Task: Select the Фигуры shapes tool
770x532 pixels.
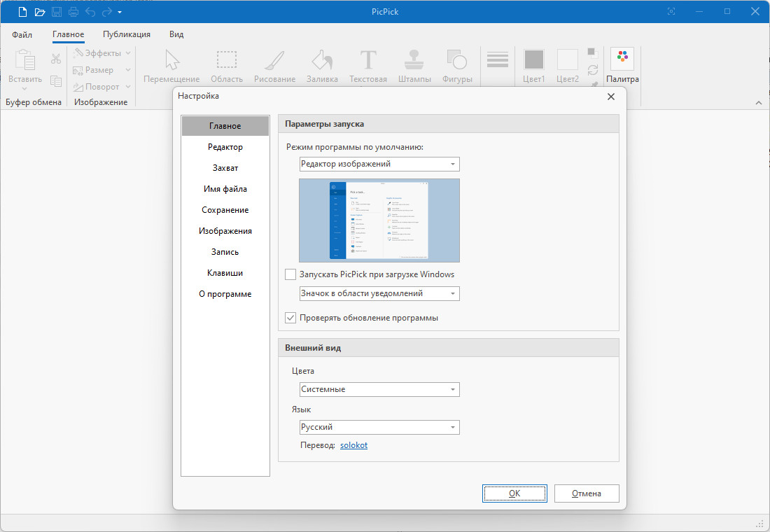Action: pos(457,65)
